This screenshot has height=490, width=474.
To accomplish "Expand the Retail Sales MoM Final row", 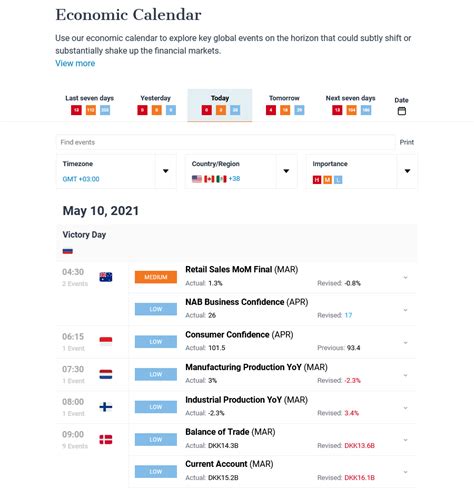I will (x=405, y=277).
